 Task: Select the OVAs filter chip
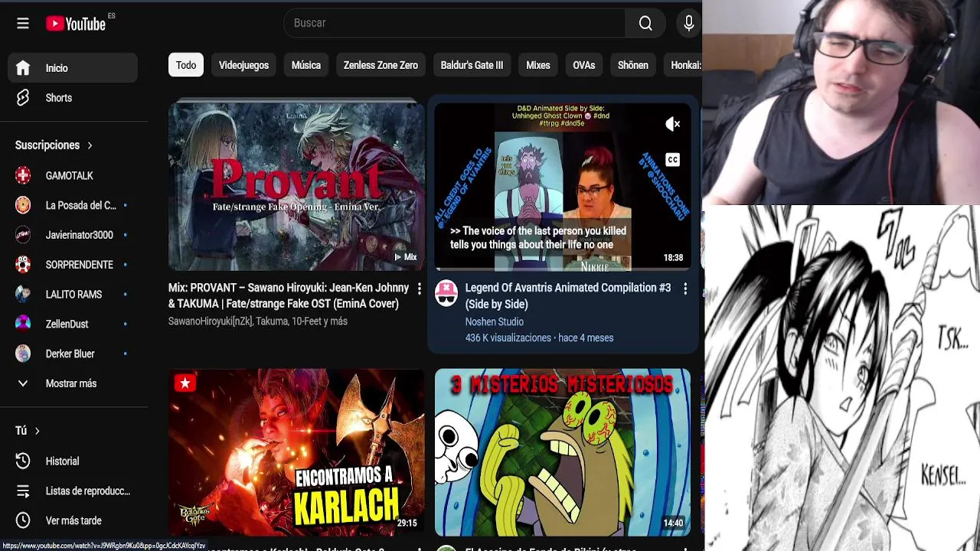(x=584, y=65)
